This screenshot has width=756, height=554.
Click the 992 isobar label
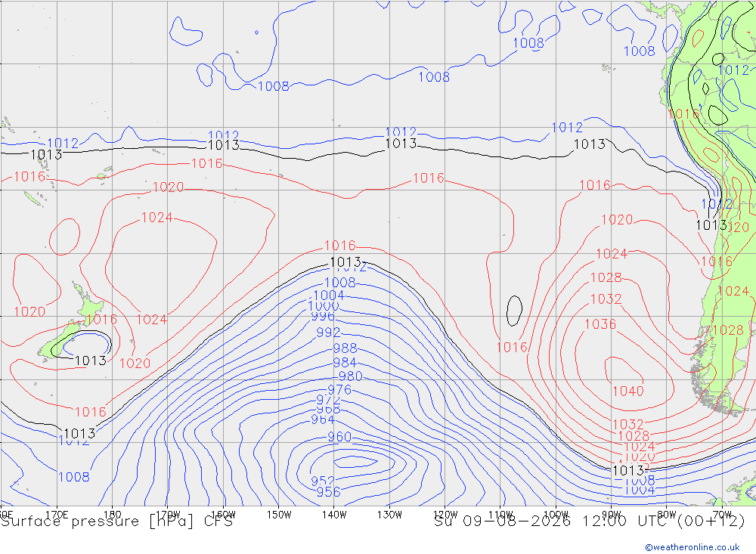point(328,333)
